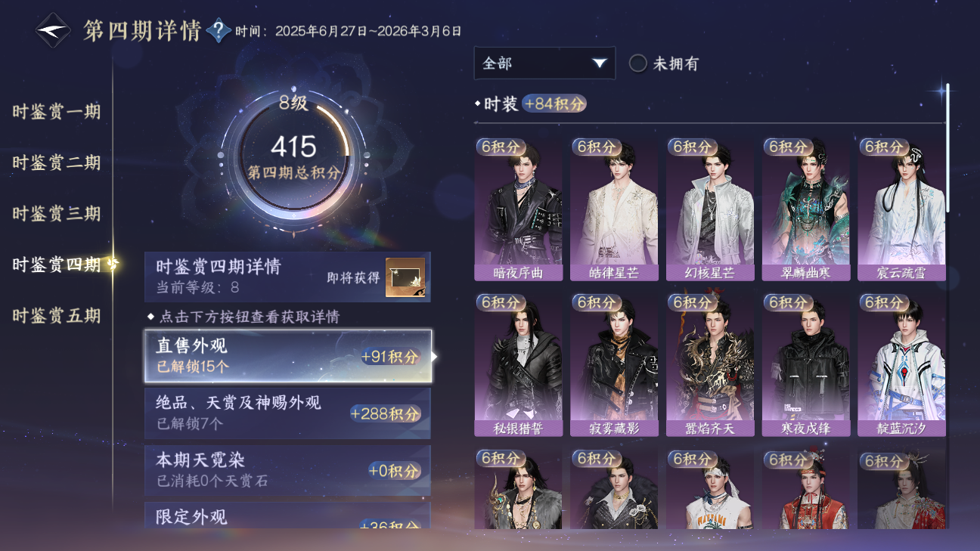Click the costume list vertical scrollbar
980x551 pixels.
[x=947, y=149]
